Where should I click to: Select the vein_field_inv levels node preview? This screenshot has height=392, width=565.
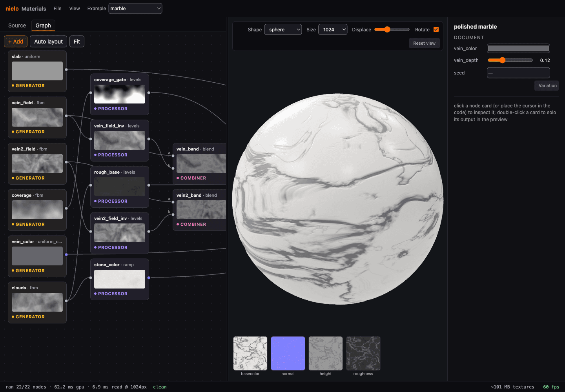coord(120,140)
